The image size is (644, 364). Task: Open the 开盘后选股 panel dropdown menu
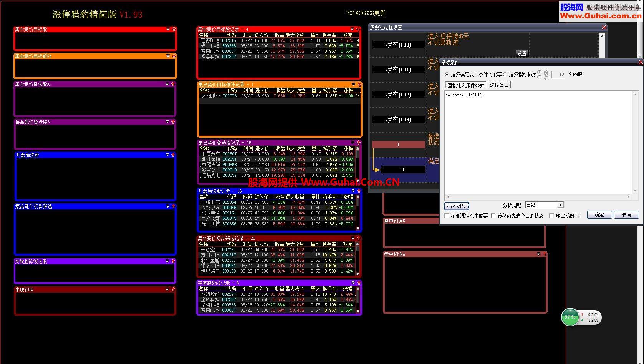click(167, 155)
